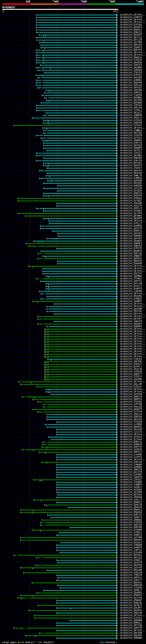Select the UniRef100_Q60EQ4 label

tap(131, 63)
